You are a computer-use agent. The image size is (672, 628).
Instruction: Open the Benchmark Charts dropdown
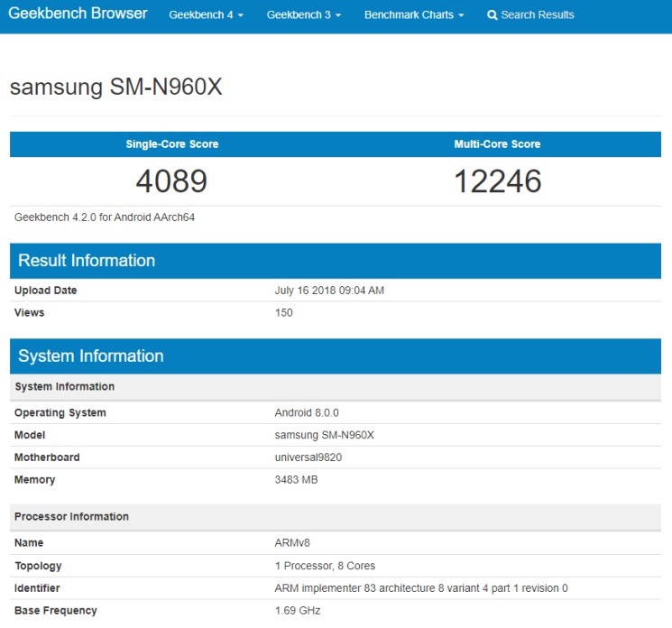click(x=414, y=15)
